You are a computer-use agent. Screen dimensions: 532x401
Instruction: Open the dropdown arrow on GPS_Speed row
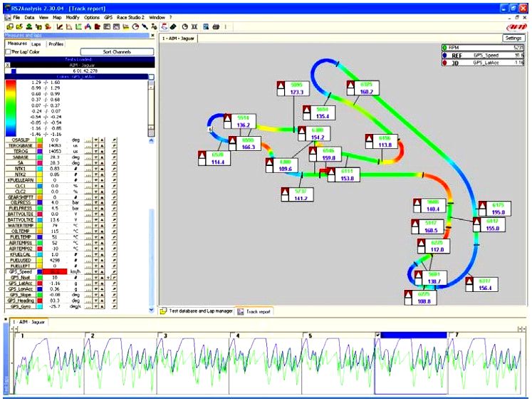[95, 271]
